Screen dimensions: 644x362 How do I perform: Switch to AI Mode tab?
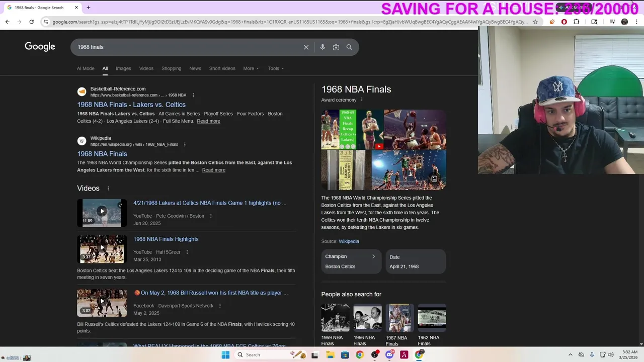tap(86, 68)
